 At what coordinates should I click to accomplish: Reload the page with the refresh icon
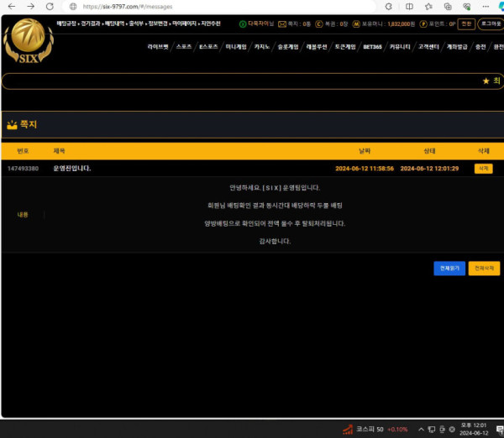tap(50, 7)
